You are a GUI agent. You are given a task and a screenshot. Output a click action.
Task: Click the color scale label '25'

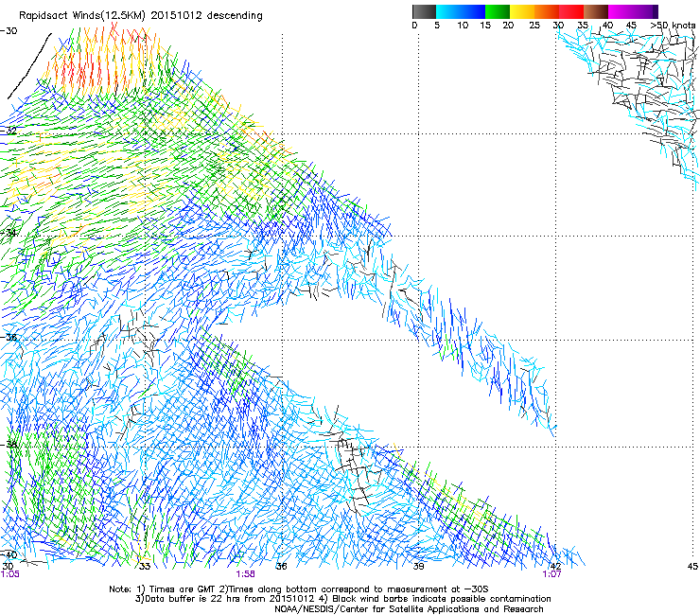[x=534, y=26]
